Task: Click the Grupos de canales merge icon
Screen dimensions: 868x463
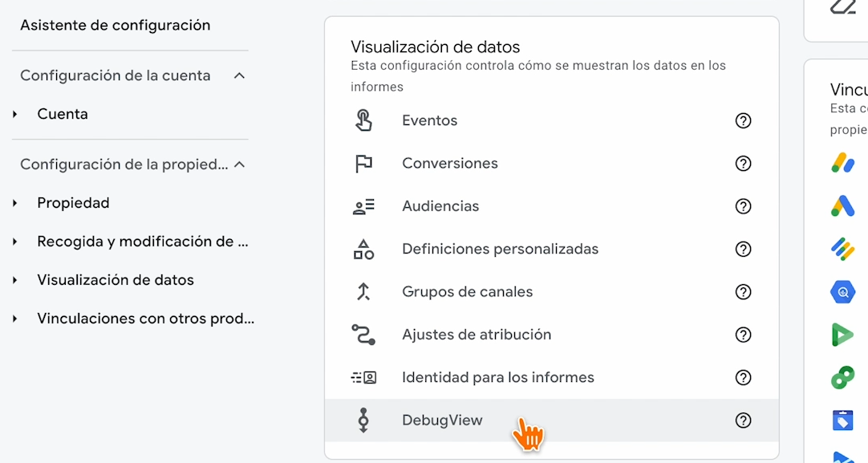Action: pyautogui.click(x=363, y=292)
